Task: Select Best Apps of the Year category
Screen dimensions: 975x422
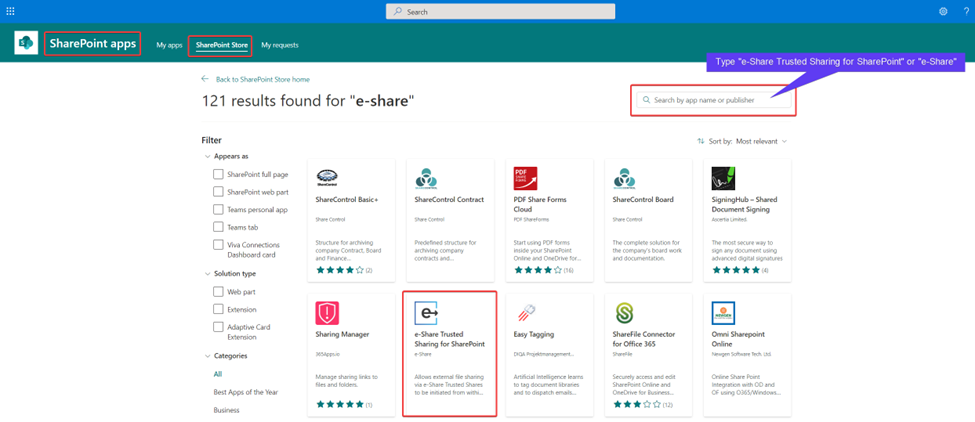Action: tap(246, 392)
